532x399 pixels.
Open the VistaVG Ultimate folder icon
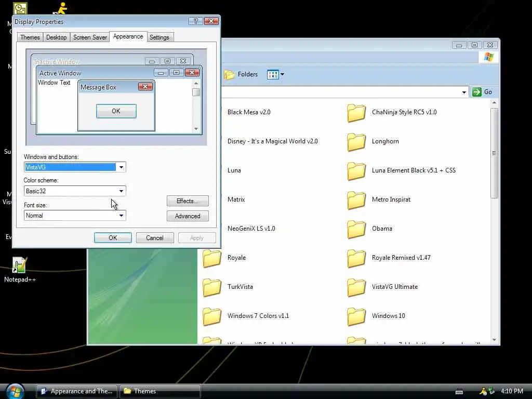click(356, 287)
